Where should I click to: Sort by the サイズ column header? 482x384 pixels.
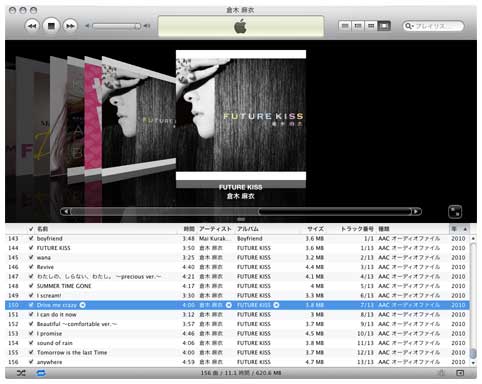pos(312,229)
